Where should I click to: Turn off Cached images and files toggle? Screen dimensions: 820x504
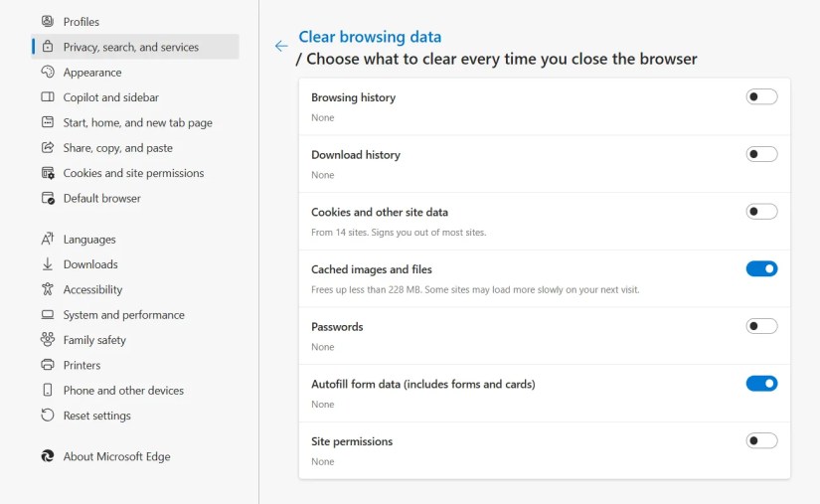coord(761,268)
